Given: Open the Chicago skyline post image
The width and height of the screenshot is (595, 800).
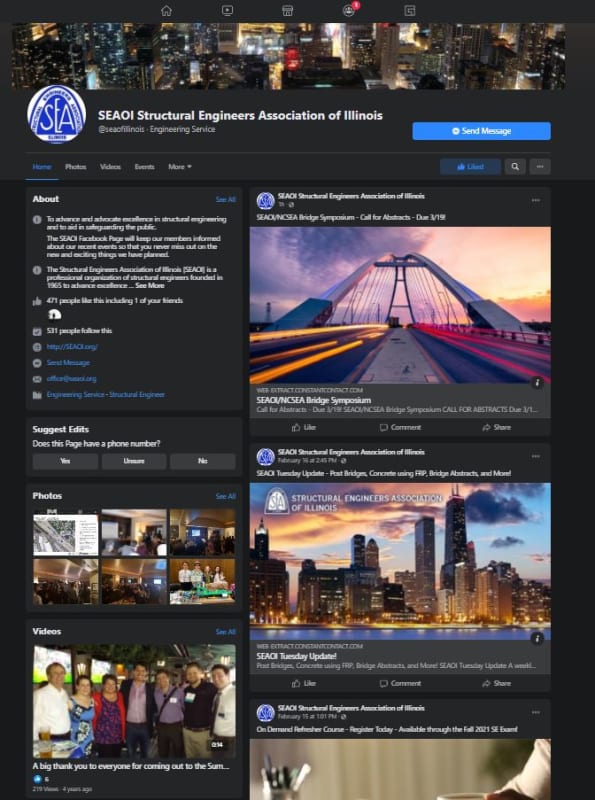Looking at the screenshot, I should pos(400,561).
